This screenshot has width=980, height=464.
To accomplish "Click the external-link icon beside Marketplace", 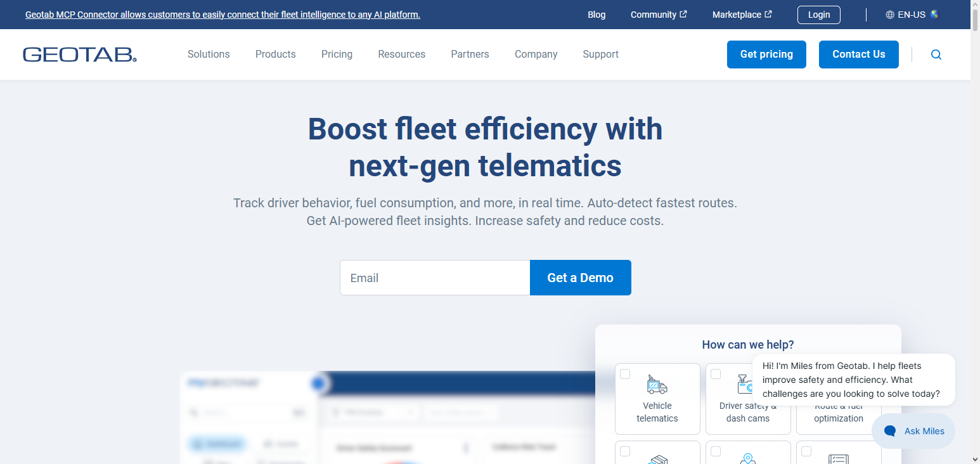I will pos(768,14).
